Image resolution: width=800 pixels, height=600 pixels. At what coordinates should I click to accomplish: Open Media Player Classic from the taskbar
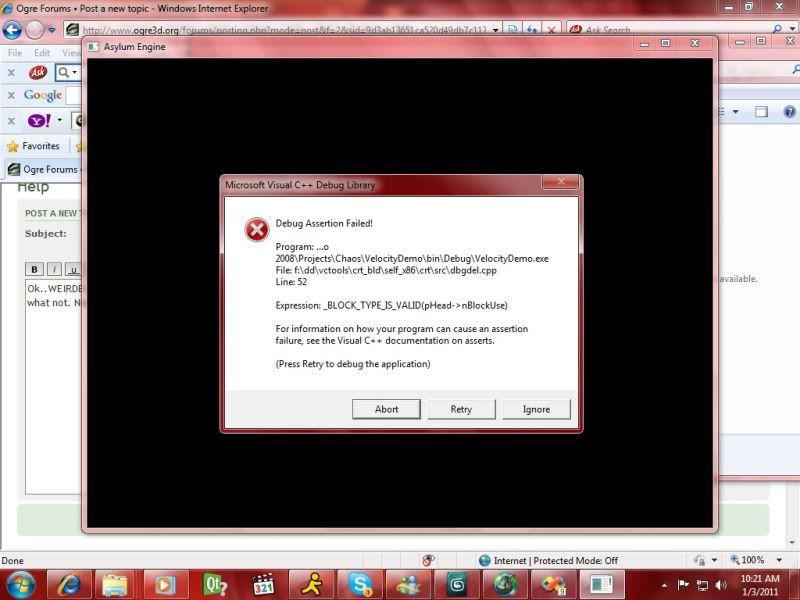click(264, 585)
